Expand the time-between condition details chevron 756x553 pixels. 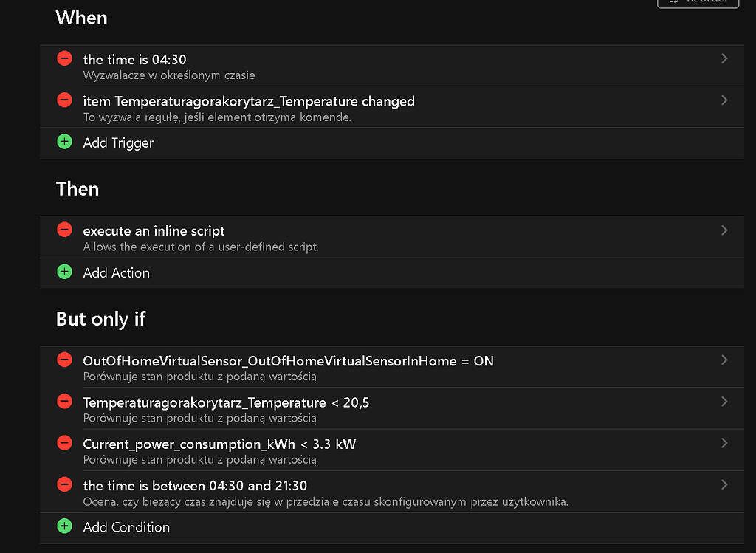pos(724,484)
